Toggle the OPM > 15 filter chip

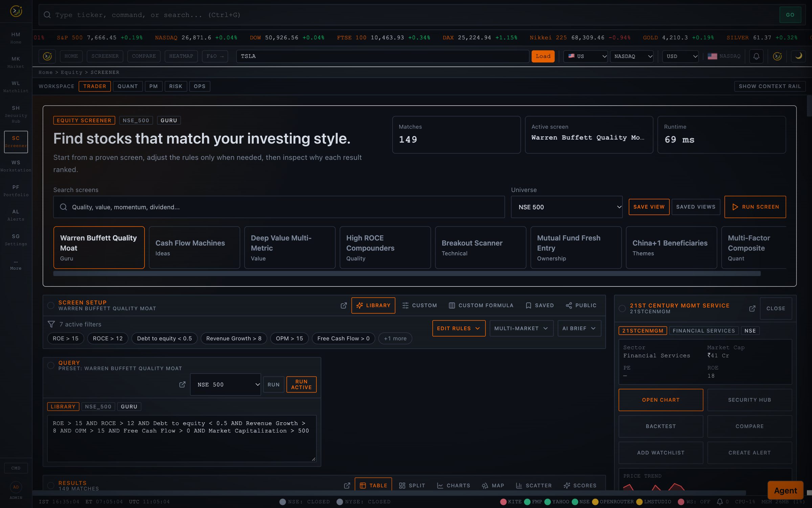(x=289, y=338)
